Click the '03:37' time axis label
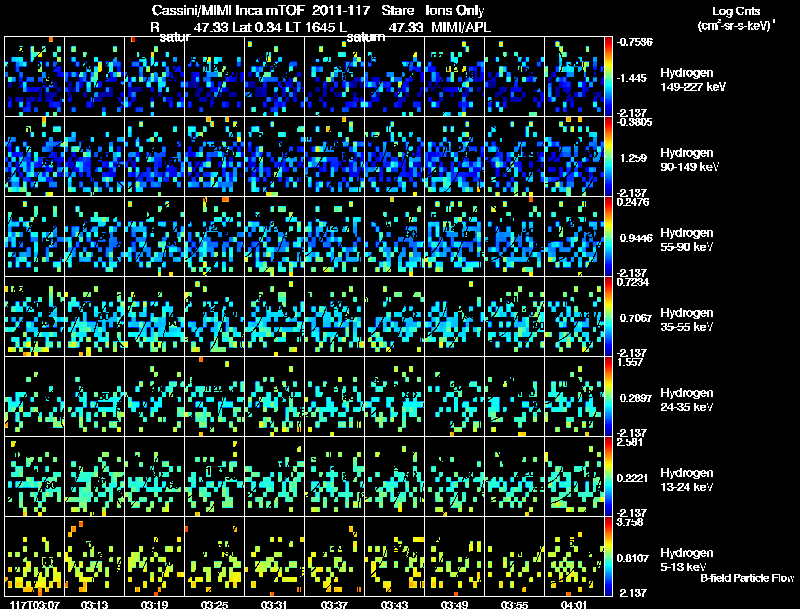This screenshot has width=800, height=609. tap(334, 604)
